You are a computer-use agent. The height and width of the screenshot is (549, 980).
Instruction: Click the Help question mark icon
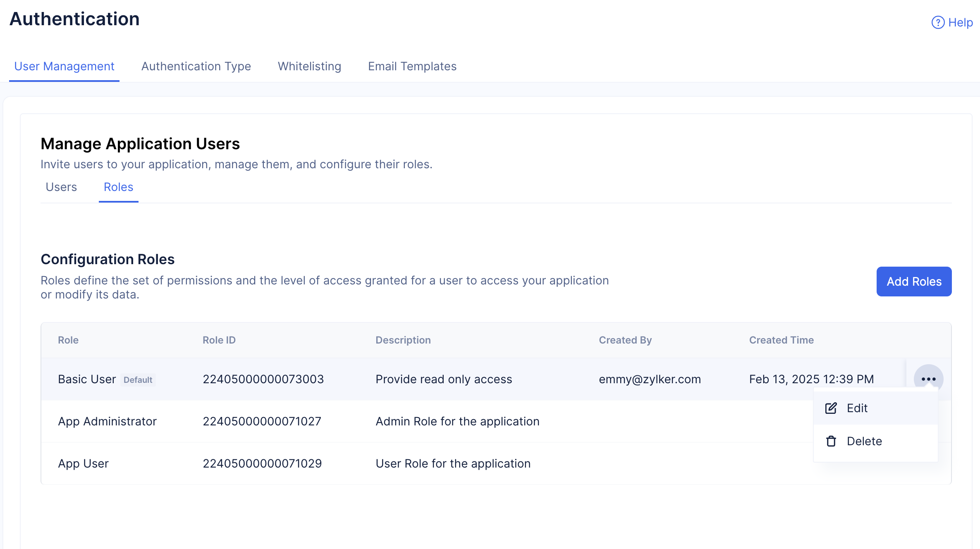(x=938, y=22)
